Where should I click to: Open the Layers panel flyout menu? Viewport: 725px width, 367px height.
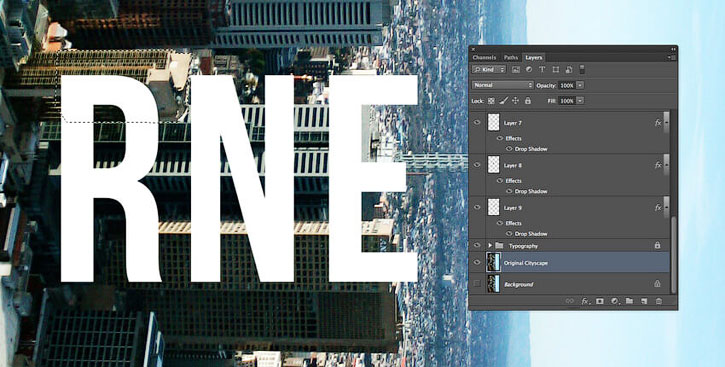tap(672, 57)
